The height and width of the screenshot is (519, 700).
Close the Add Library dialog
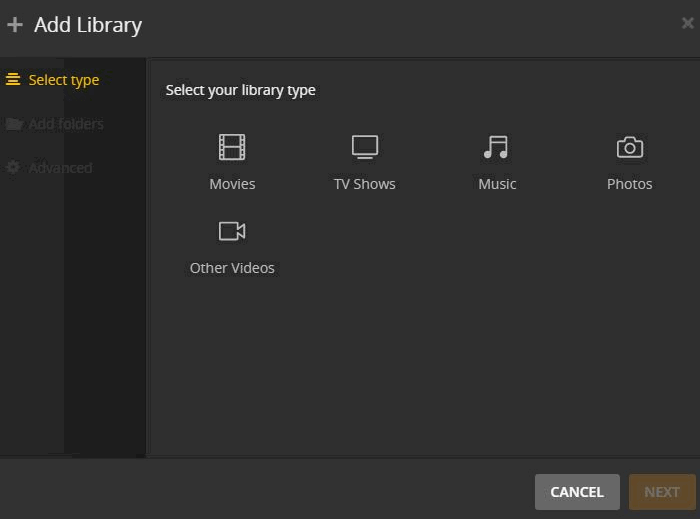click(688, 23)
